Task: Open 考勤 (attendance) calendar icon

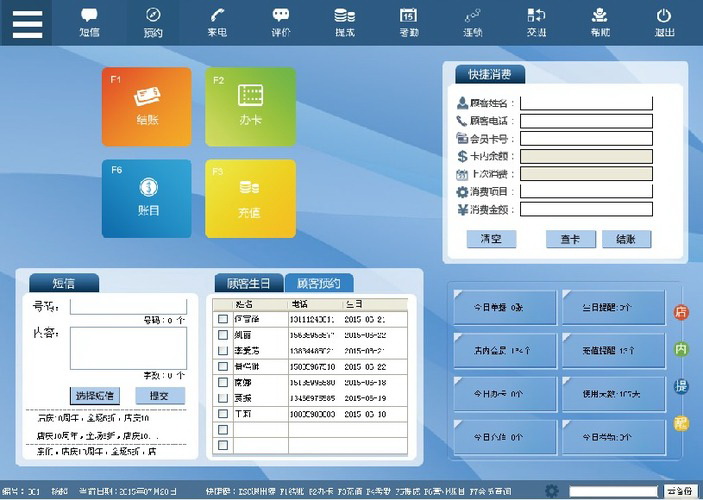Action: (x=408, y=22)
